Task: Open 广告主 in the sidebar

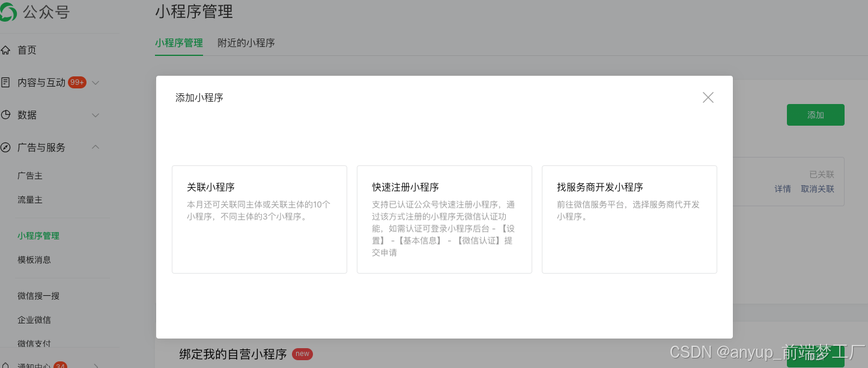Action: click(x=30, y=176)
